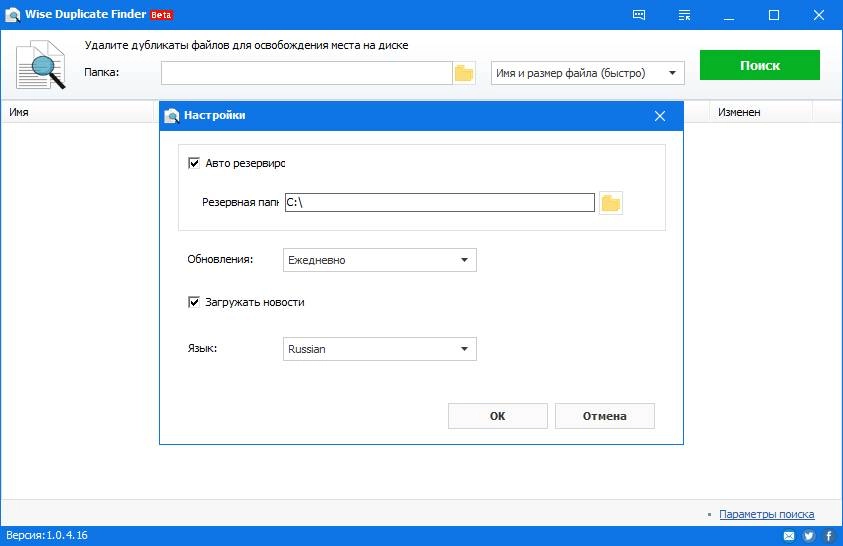Open the settings menu icon in title bar
This screenshot has height=546, width=843.
pyautogui.click(x=684, y=15)
